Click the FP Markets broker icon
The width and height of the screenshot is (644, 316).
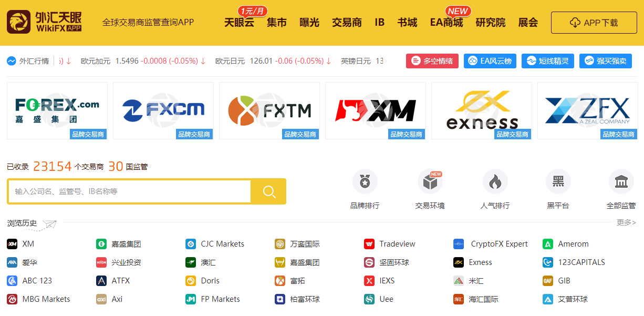(x=191, y=299)
